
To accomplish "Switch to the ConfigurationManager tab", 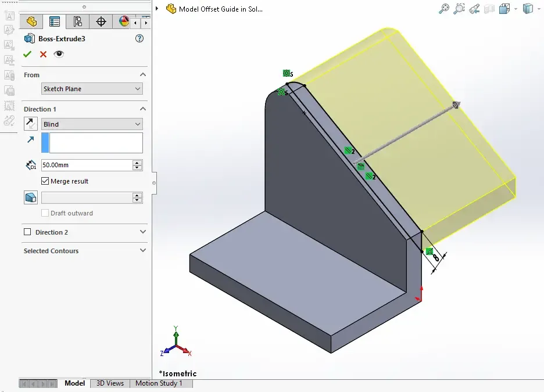I will click(x=77, y=22).
